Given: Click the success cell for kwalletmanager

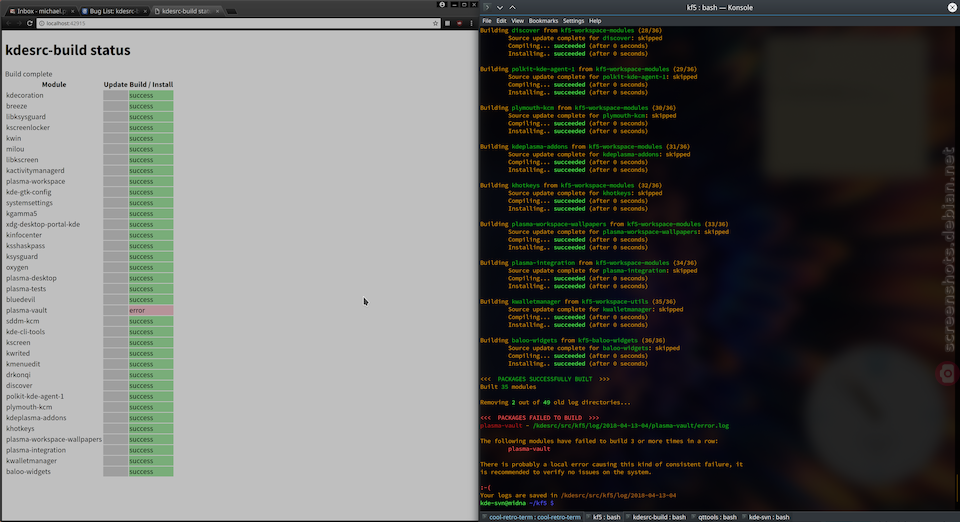Looking at the screenshot, I should [x=151, y=461].
